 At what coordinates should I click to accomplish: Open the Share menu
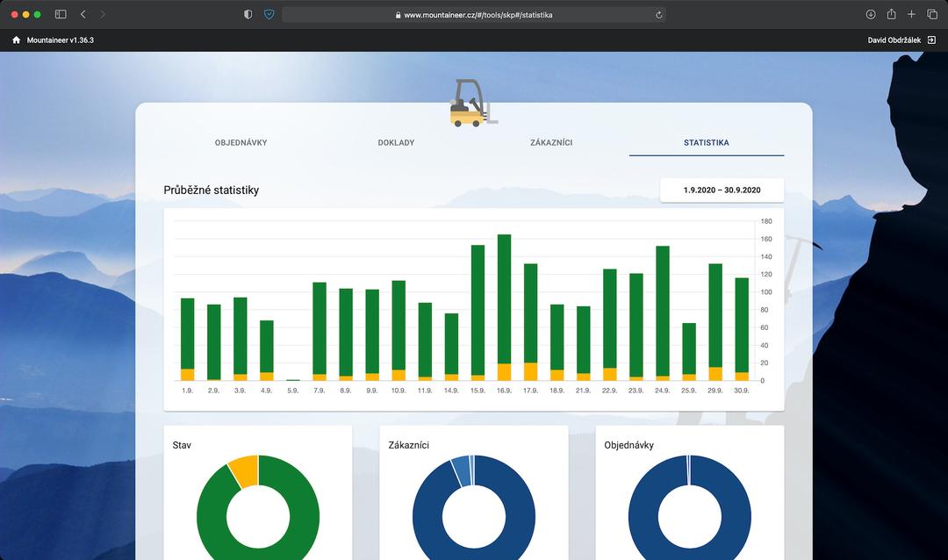pos(891,14)
